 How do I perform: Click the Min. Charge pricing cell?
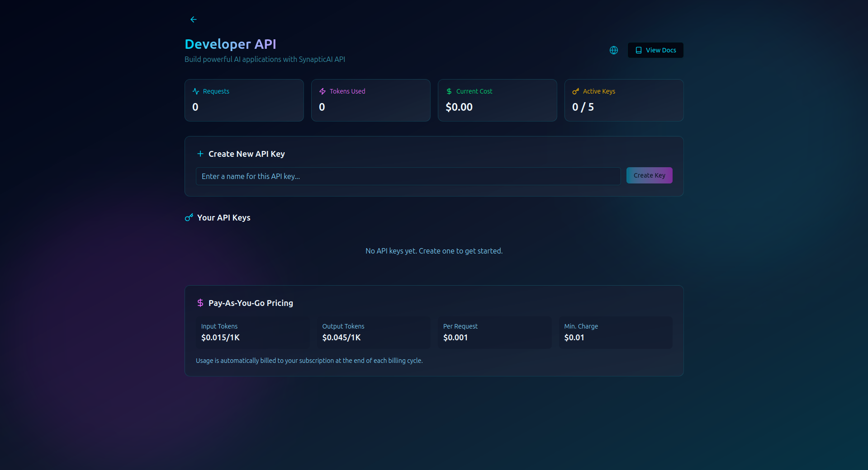[615, 333]
